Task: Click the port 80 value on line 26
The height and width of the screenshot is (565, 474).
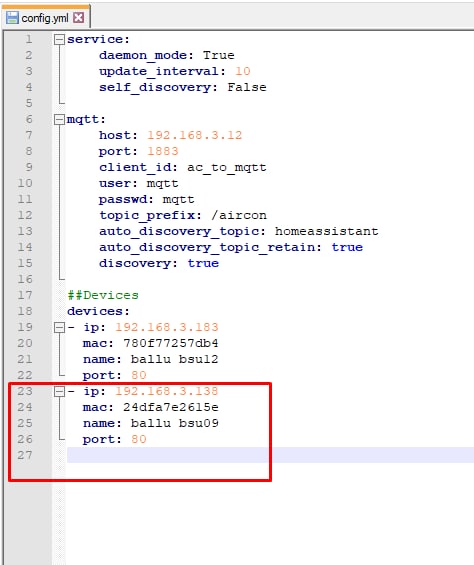Action: point(139,439)
